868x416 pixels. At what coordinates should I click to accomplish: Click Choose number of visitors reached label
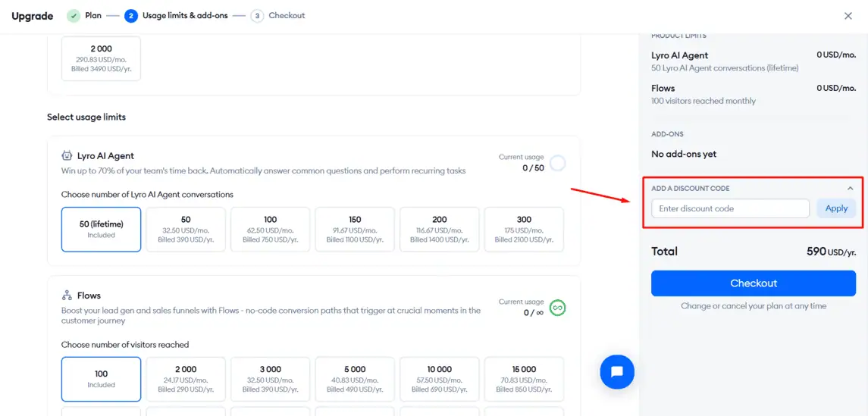point(125,345)
